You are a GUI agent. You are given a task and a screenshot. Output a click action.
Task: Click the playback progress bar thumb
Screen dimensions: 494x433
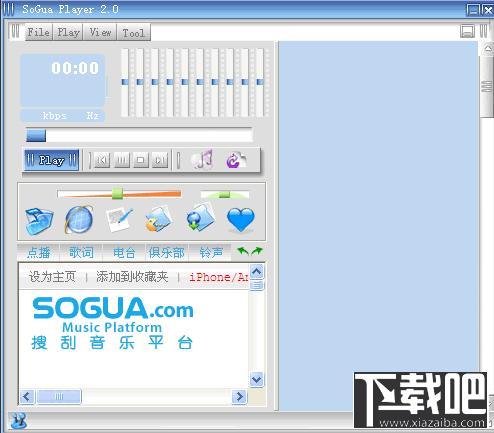36,135
